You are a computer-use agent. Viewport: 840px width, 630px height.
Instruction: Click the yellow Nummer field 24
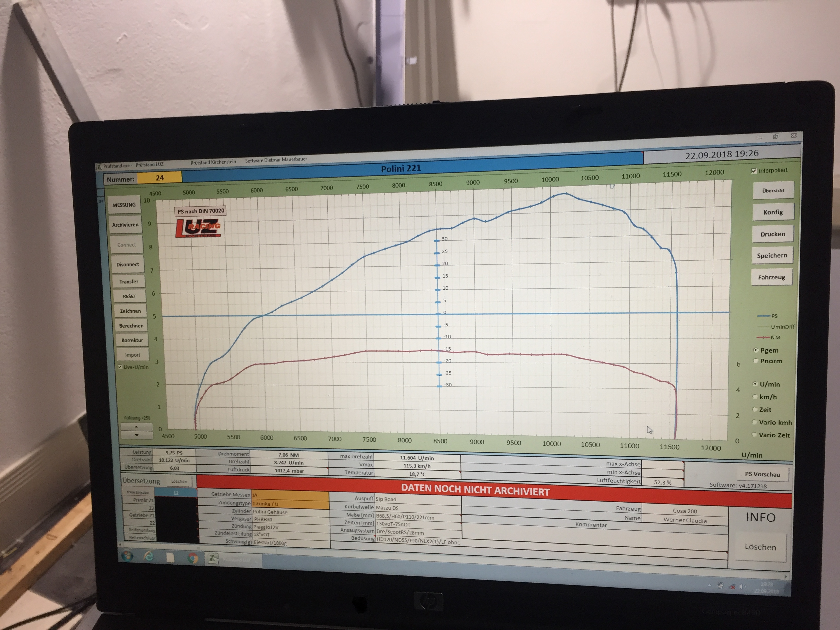(160, 178)
